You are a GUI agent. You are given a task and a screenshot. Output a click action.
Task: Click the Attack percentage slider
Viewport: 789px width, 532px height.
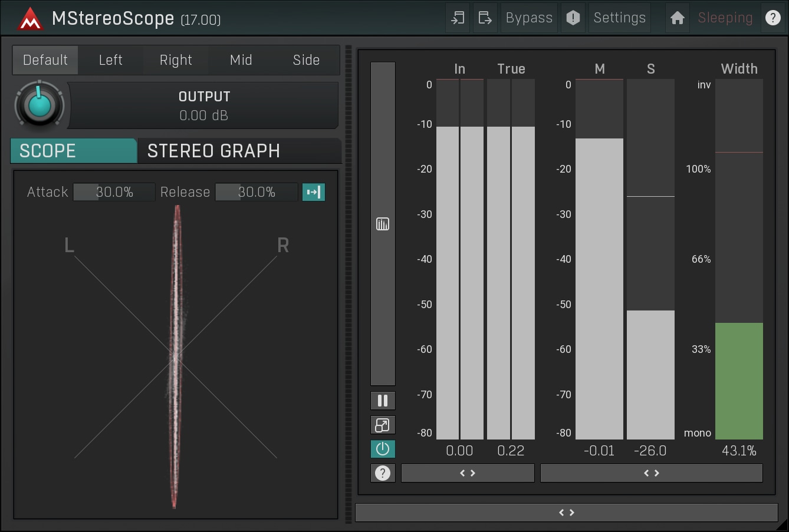click(114, 192)
